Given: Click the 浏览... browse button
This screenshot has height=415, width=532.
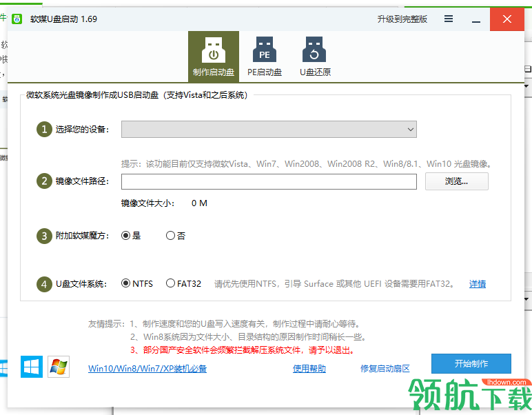Looking at the screenshot, I should point(457,181).
